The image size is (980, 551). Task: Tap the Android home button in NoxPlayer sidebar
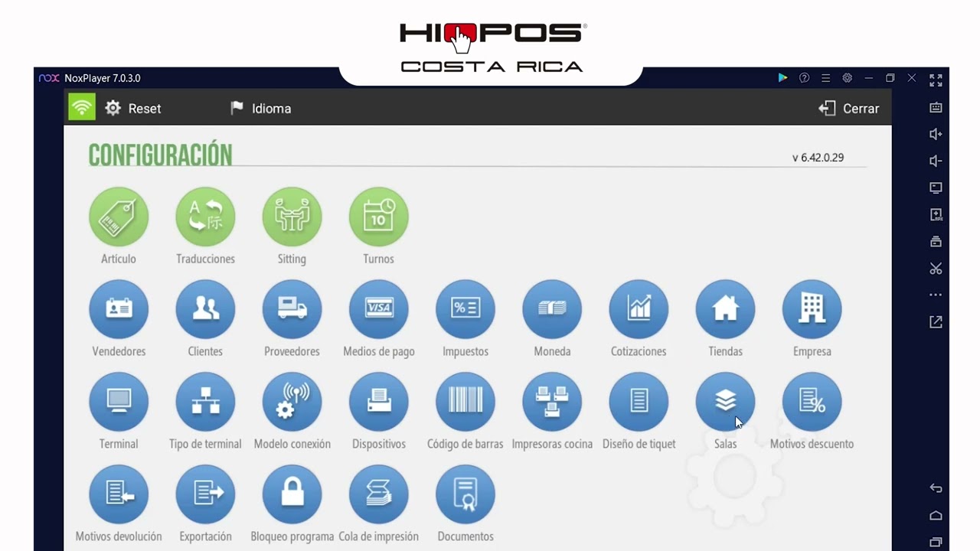(x=936, y=516)
